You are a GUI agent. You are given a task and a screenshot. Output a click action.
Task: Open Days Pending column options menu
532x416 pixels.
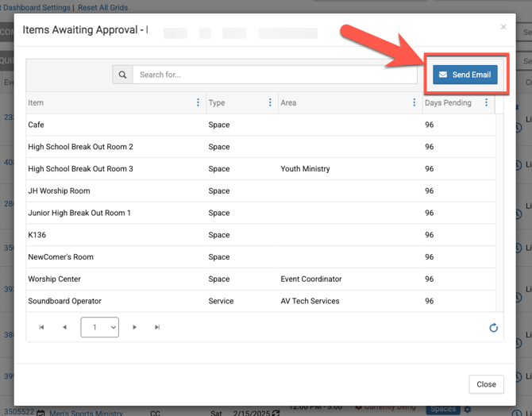(x=486, y=102)
